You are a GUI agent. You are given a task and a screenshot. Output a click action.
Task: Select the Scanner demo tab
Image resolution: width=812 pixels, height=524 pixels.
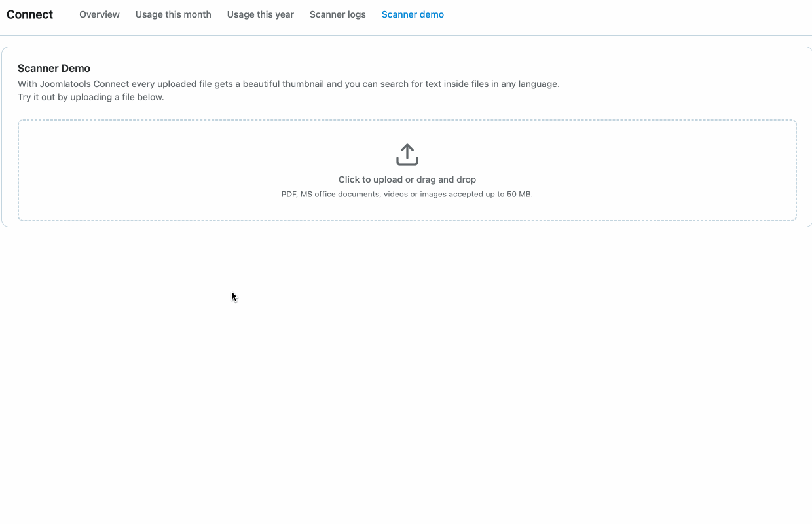coord(413,14)
